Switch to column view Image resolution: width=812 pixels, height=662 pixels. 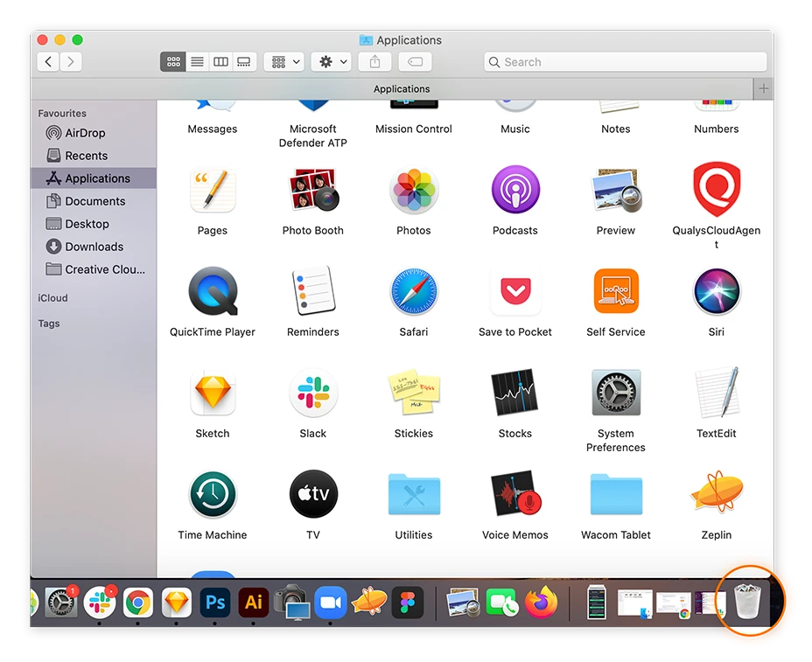click(220, 62)
